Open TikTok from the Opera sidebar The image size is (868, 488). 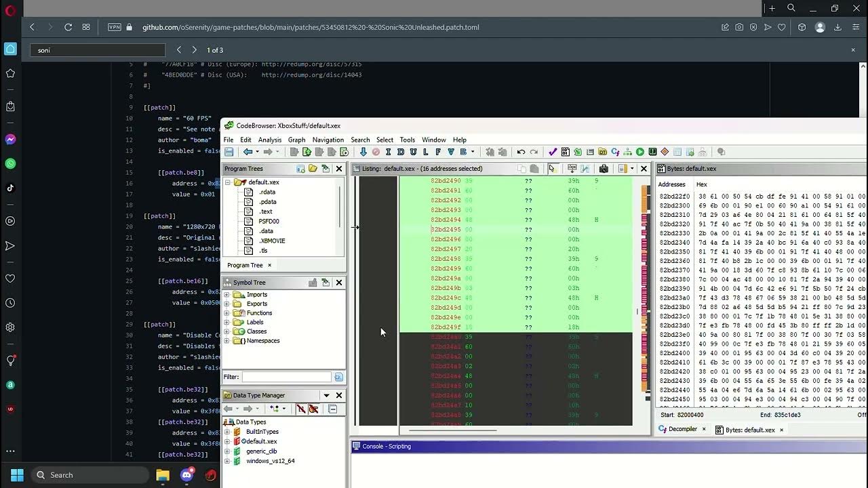(10, 188)
